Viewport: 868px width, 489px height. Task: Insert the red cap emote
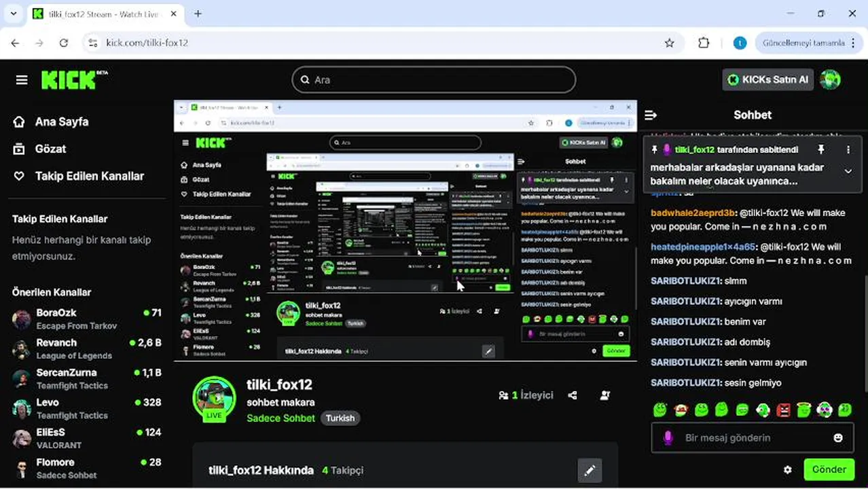point(681,410)
